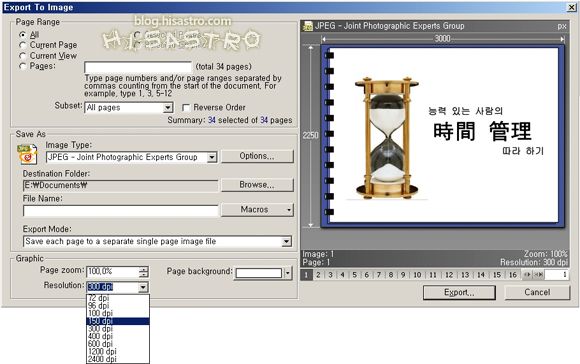The image size is (580, 364).
Task: Go to preview page 5 tab
Action: 354,275
